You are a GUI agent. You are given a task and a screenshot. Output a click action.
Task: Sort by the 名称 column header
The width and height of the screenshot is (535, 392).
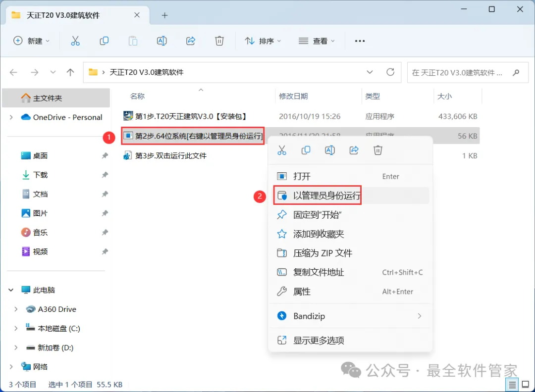tap(137, 97)
